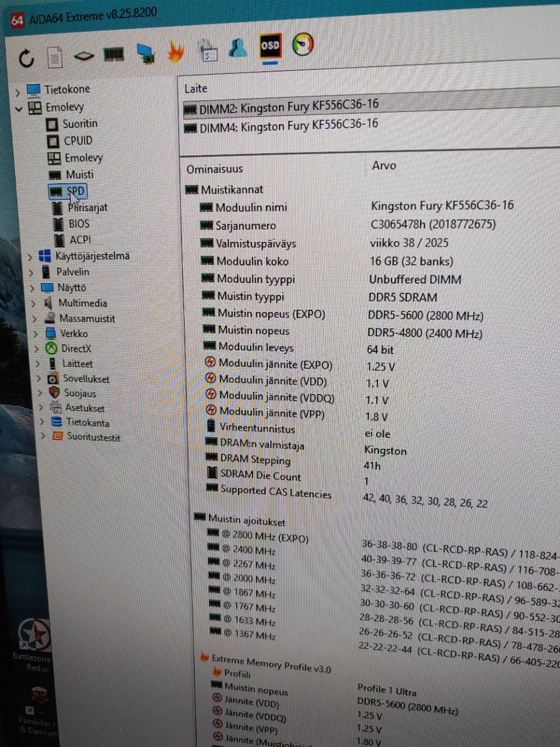Open the Report document icon
Screen dimensions: 560x747
click(x=55, y=58)
